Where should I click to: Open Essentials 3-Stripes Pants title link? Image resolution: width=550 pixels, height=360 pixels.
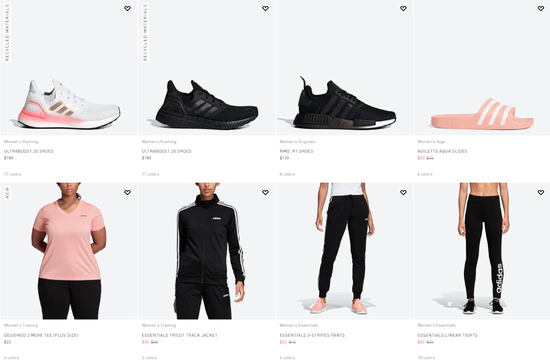click(x=312, y=335)
